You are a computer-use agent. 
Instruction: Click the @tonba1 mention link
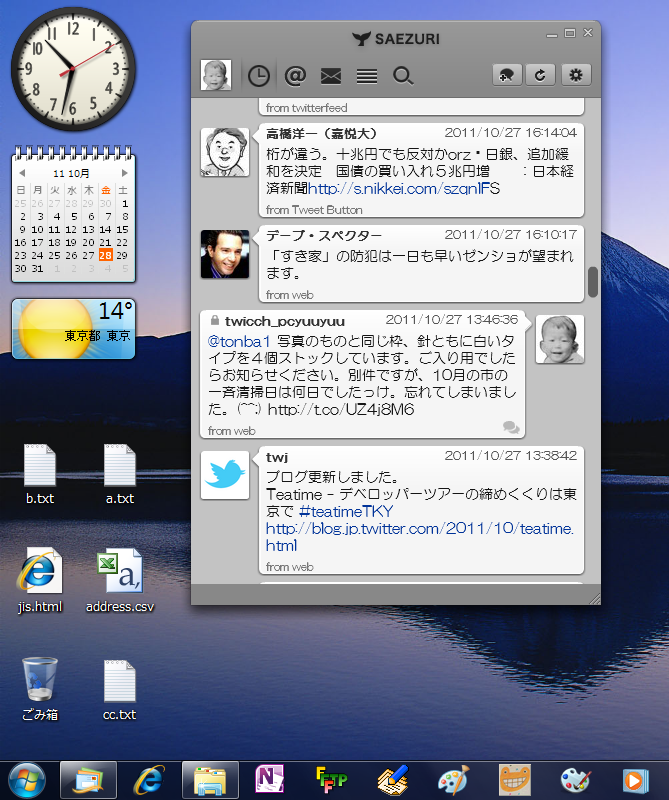232,341
